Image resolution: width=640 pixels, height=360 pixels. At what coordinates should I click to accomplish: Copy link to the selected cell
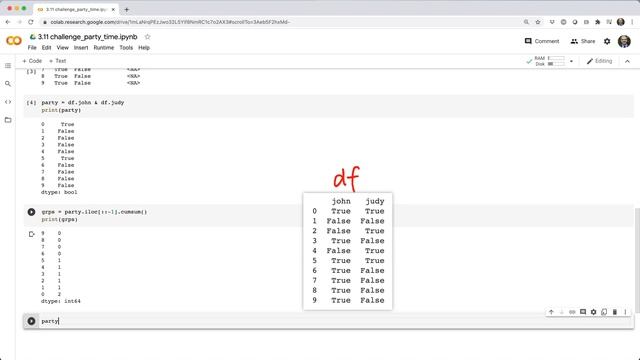point(572,312)
